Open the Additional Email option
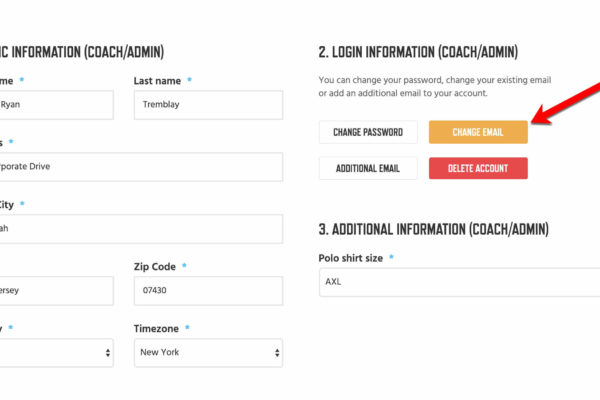 click(x=368, y=168)
